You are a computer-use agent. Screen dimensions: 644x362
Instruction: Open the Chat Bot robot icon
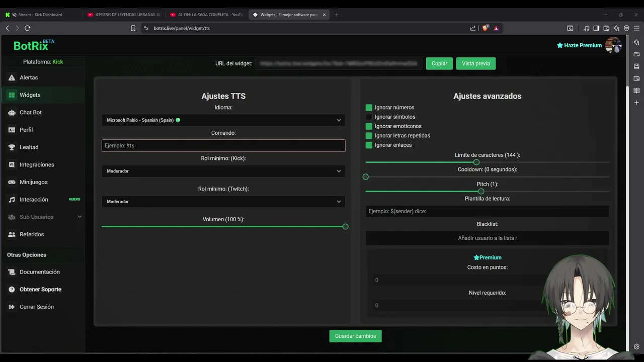[12, 113]
